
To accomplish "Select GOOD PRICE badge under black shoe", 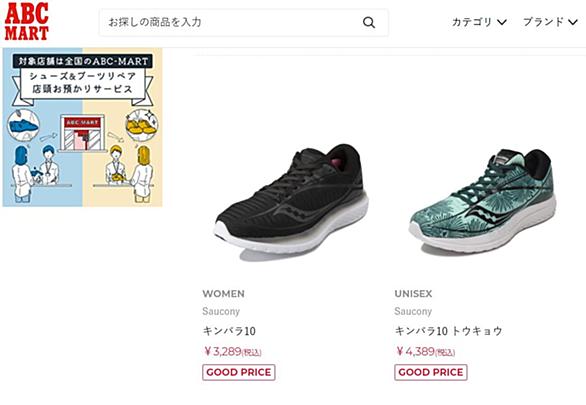I will pyautogui.click(x=239, y=372).
